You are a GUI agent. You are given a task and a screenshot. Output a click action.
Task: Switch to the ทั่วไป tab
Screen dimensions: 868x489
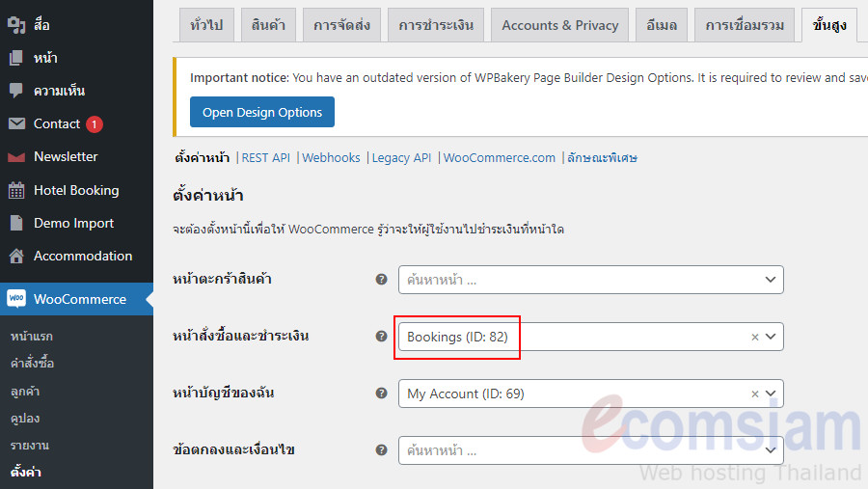point(206,25)
